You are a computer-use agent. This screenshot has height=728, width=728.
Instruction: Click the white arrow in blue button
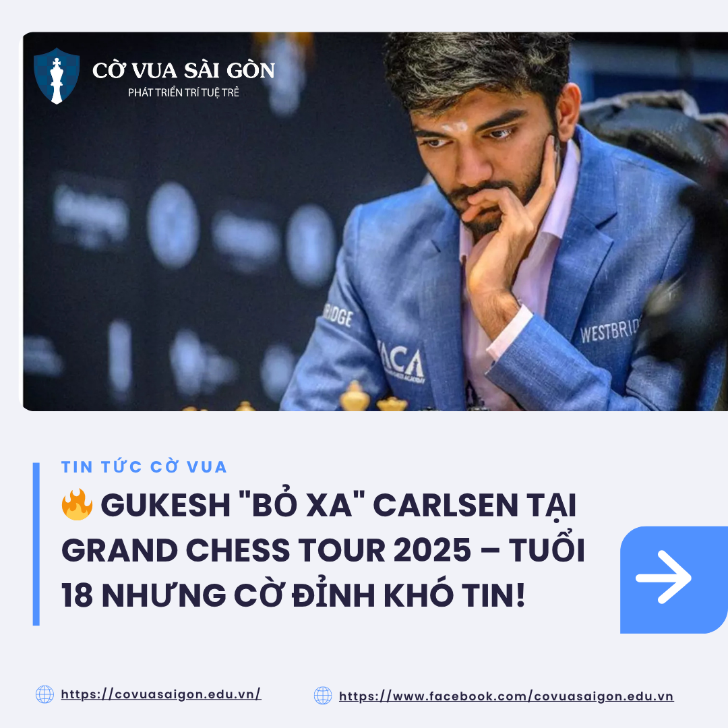663,578
